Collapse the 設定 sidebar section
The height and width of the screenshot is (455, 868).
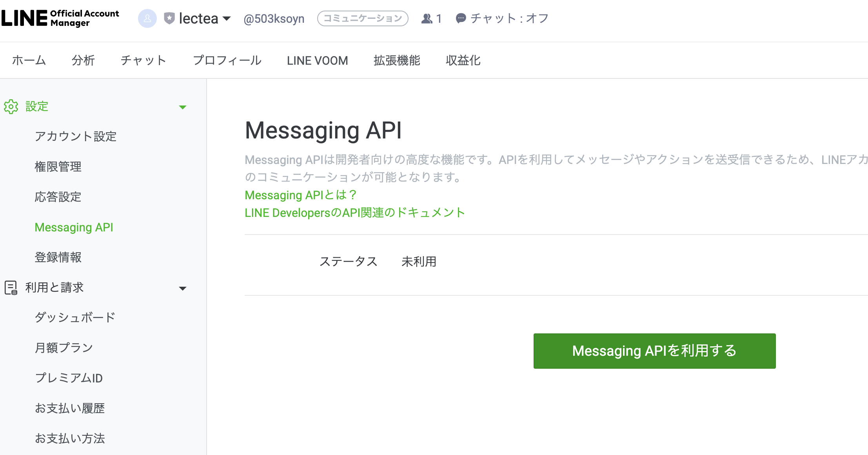183,107
